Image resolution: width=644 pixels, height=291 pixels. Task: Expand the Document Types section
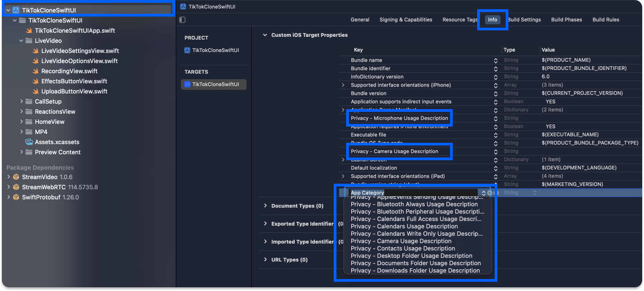265,206
